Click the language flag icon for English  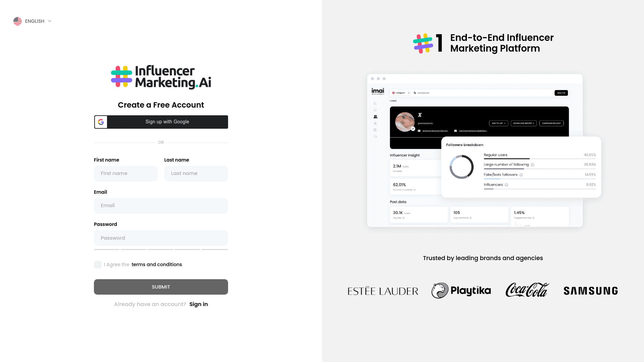[18, 21]
